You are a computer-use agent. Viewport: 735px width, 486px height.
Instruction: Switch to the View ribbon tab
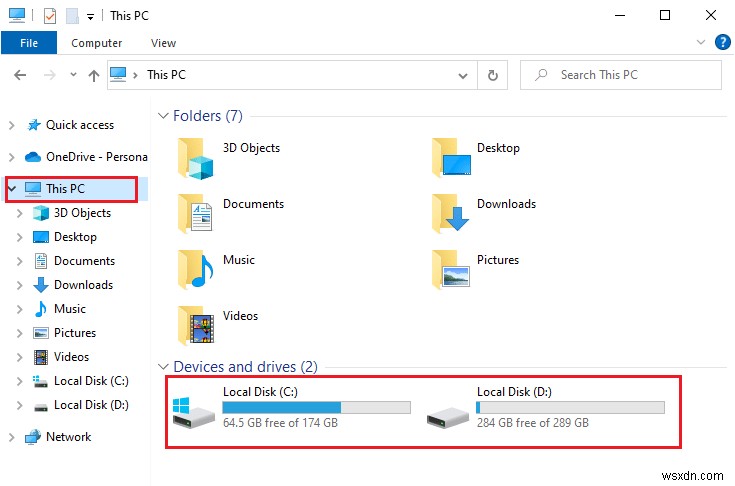point(163,43)
